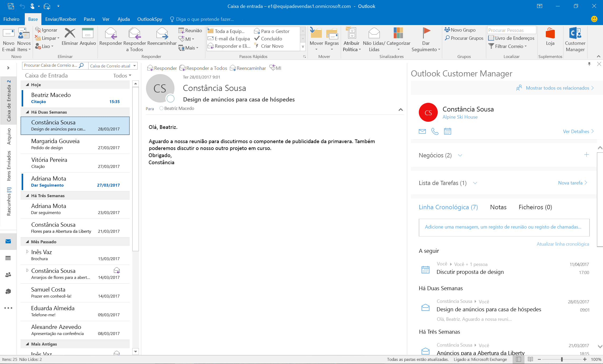Collapse the Mês Passado group
603x364 pixels.
pos(27,242)
